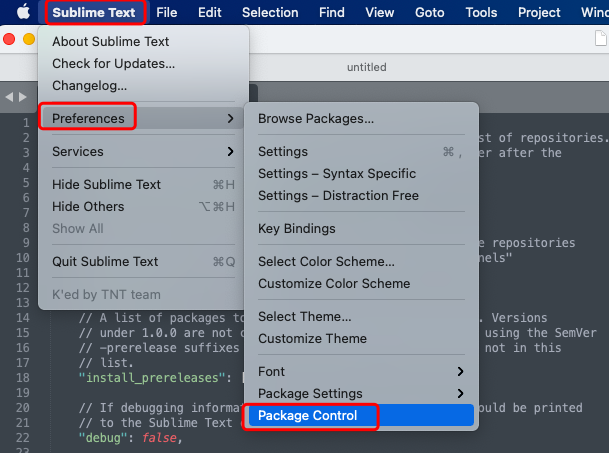Open the View menu
609x453 pixels.
point(379,12)
